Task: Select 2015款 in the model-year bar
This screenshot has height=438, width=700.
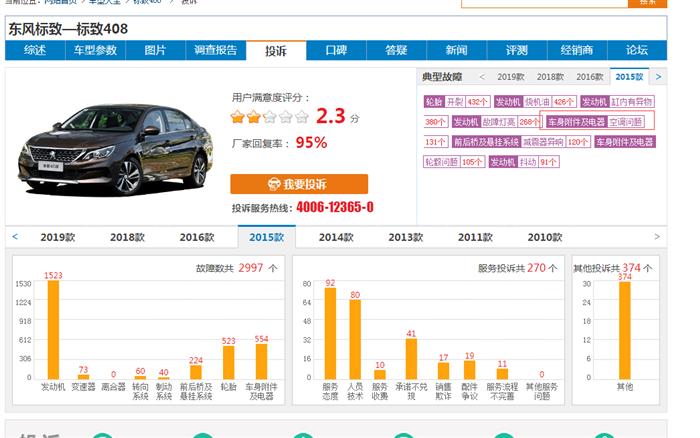Action: coord(267,237)
